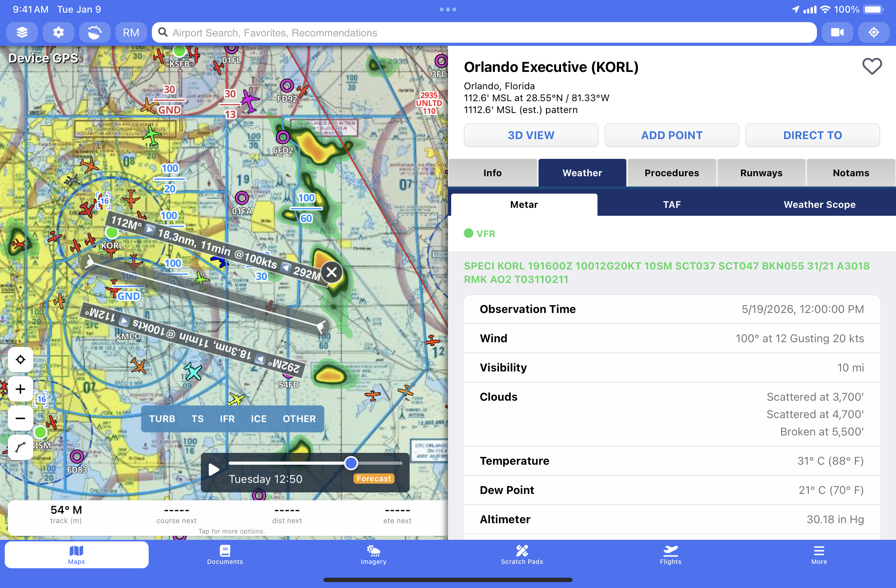The image size is (896, 588).
Task: Tap the battery indicator in status bar
Action: [873, 9]
